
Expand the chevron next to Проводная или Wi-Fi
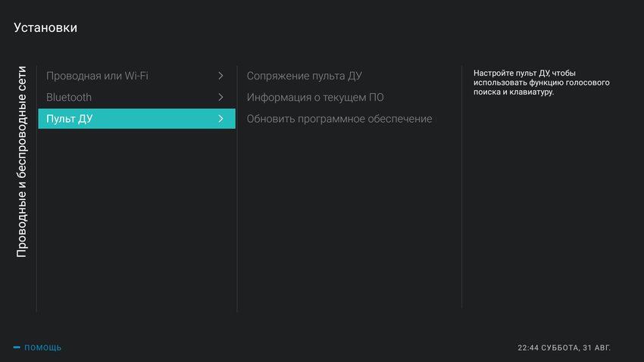tap(220, 76)
